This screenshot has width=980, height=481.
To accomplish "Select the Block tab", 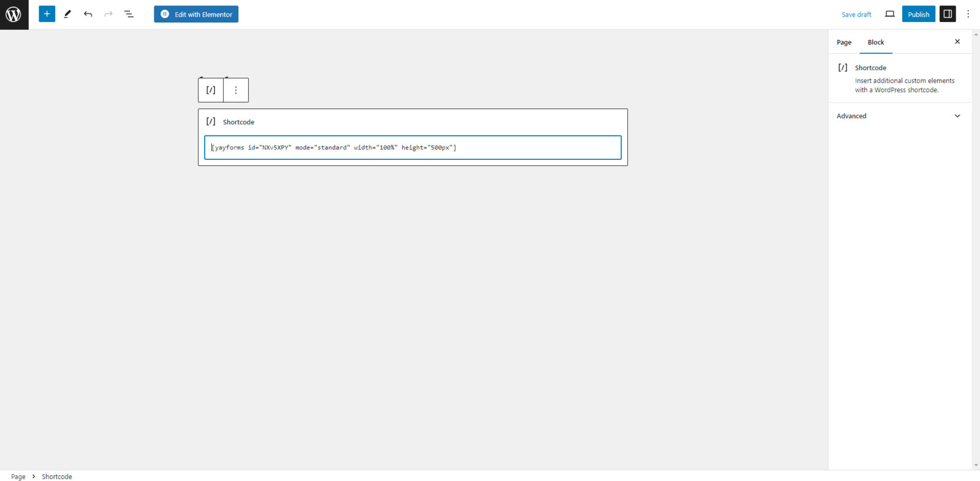I will (875, 42).
